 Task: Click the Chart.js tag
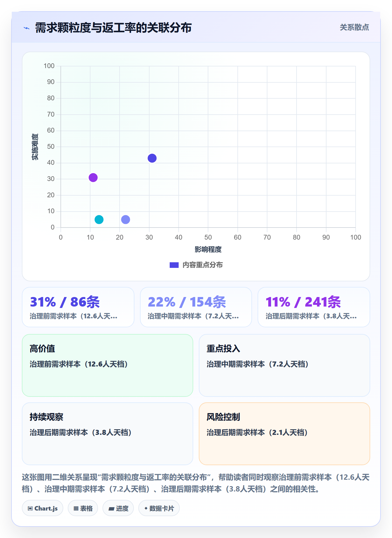[x=43, y=508]
